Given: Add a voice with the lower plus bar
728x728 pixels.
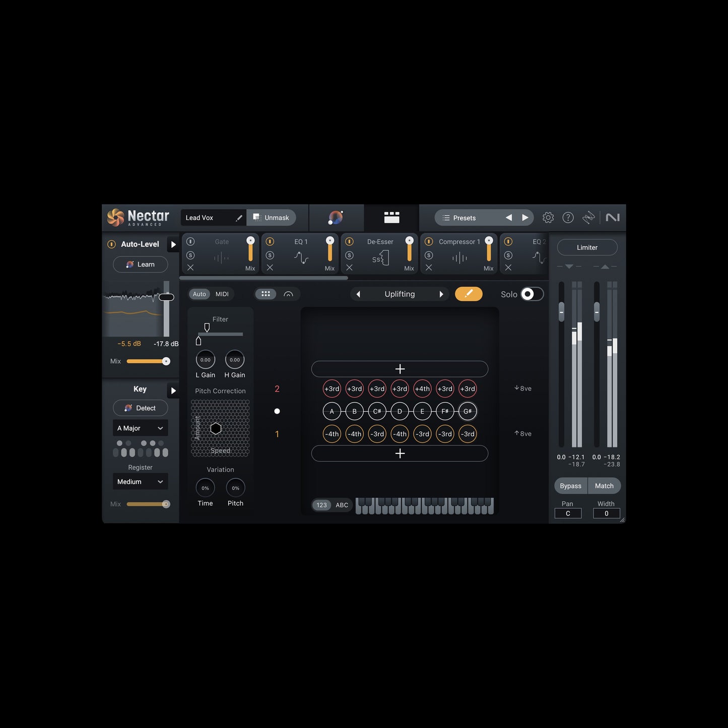Looking at the screenshot, I should pos(400,453).
